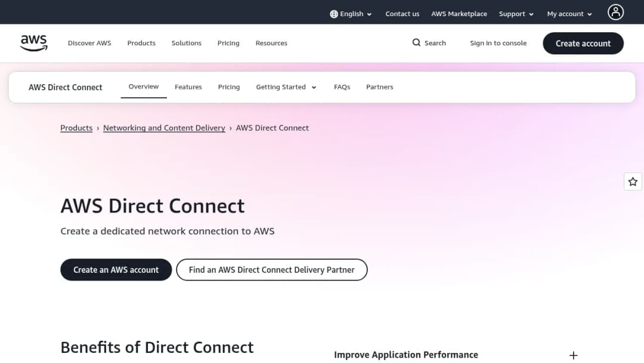Open the Support dropdown menu
644x363 pixels.
click(516, 14)
